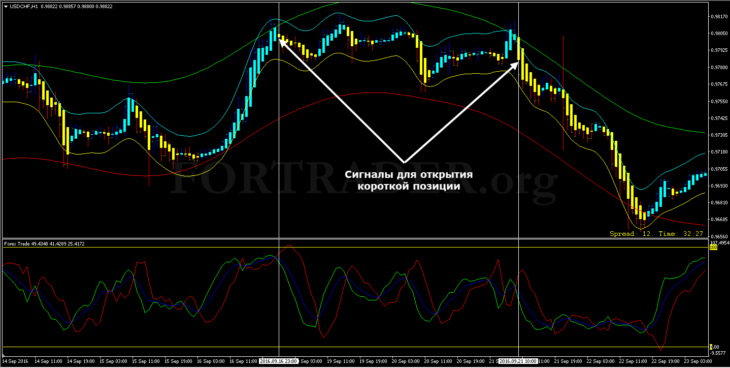Click price scale value 0.97425
The image size is (730, 368).
pyautogui.click(x=718, y=118)
